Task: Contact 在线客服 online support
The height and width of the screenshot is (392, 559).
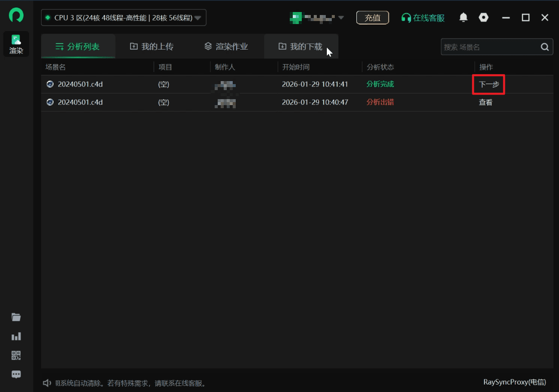Action: (x=423, y=18)
